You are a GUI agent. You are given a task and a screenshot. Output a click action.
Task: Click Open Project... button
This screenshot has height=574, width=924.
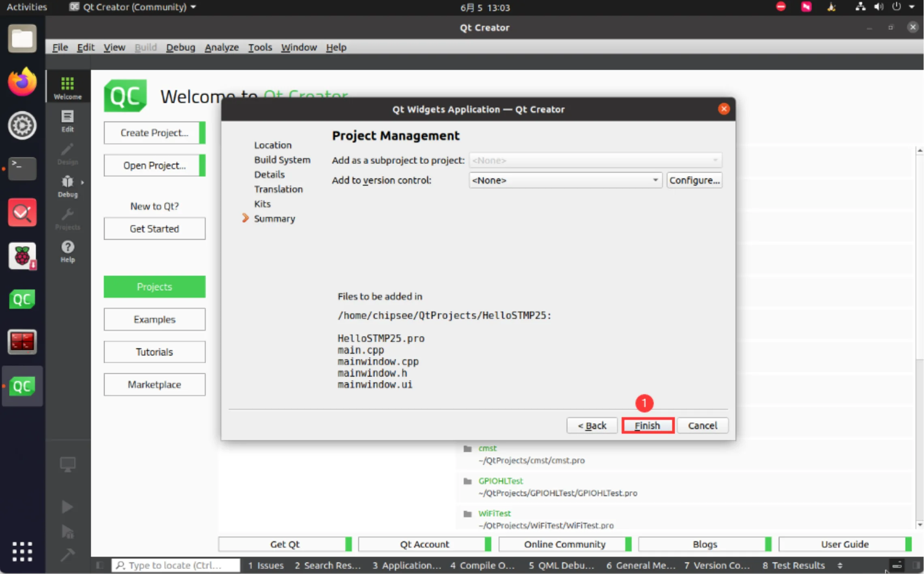[x=154, y=165]
